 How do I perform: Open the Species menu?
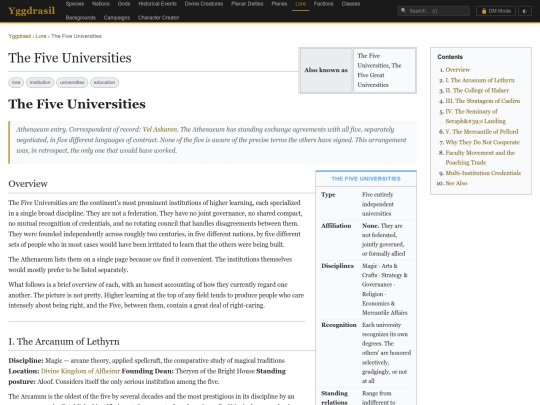(75, 4)
